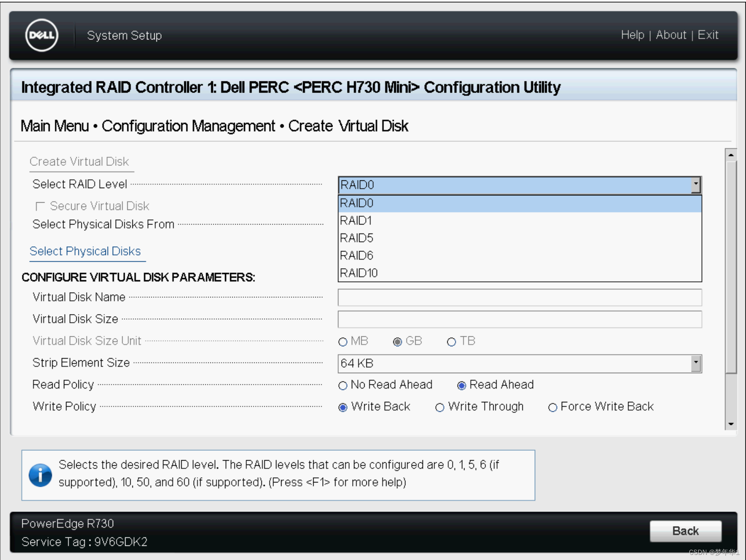This screenshot has width=746, height=560.
Task: Select Write Back write policy
Action: tap(342, 407)
